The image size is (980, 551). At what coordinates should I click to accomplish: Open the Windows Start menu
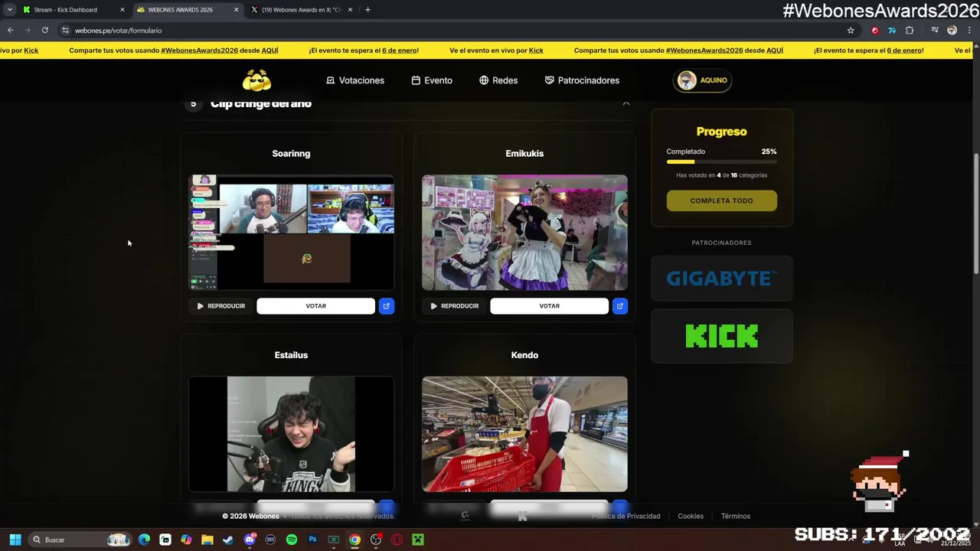15,540
